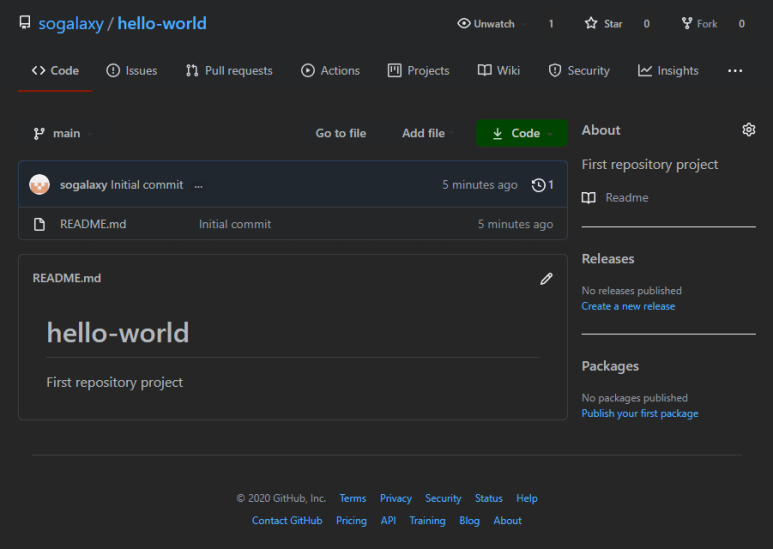
Task: Open the Wiki tab
Action: pos(499,70)
